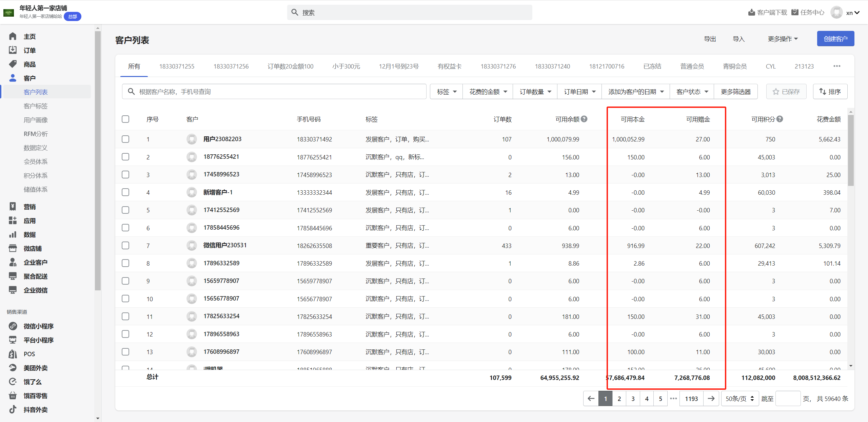Expand the 标签 filter dropdown
The width and height of the screenshot is (868, 422).
pyautogui.click(x=446, y=92)
